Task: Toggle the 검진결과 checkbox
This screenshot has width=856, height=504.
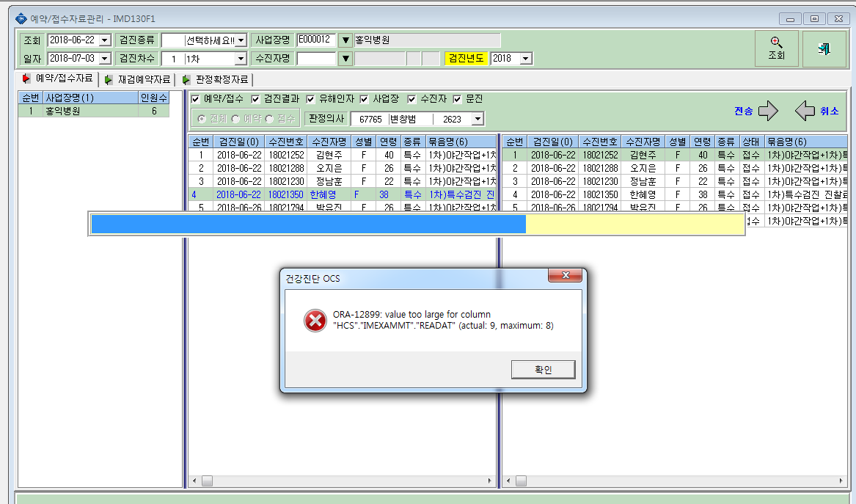Action: coord(255,99)
